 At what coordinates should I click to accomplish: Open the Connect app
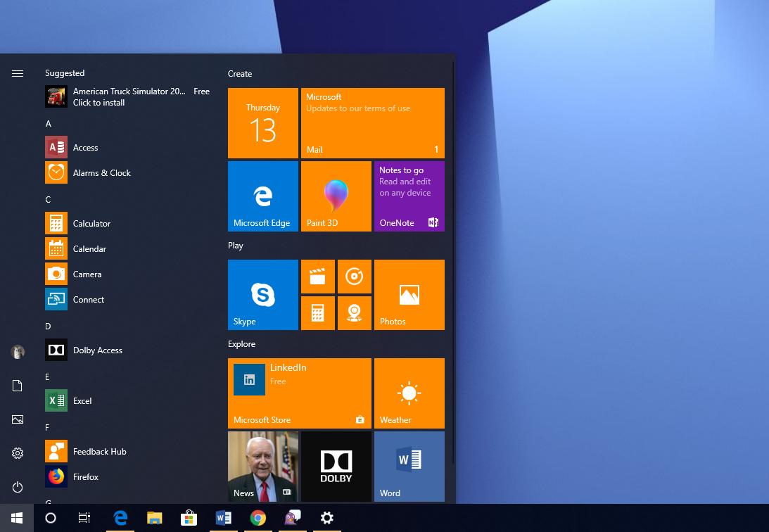point(127,300)
